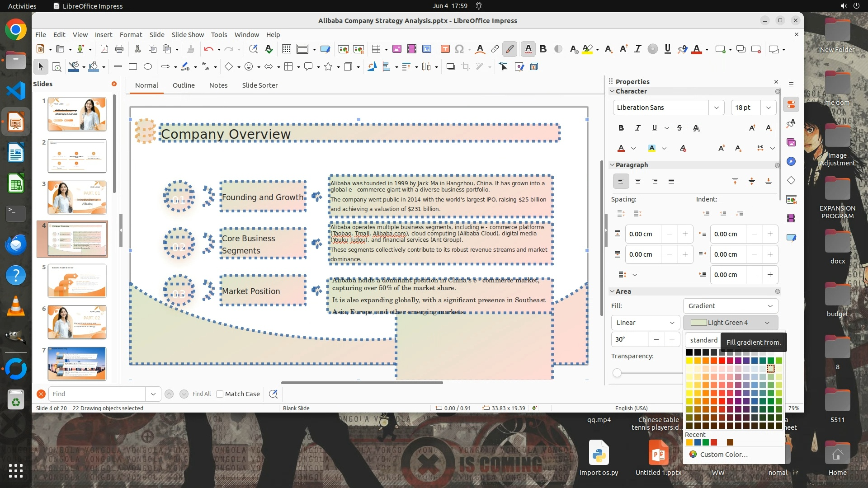This screenshot has height=488, width=868.
Task: Click the Insert Text Box icon
Action: click(445, 49)
